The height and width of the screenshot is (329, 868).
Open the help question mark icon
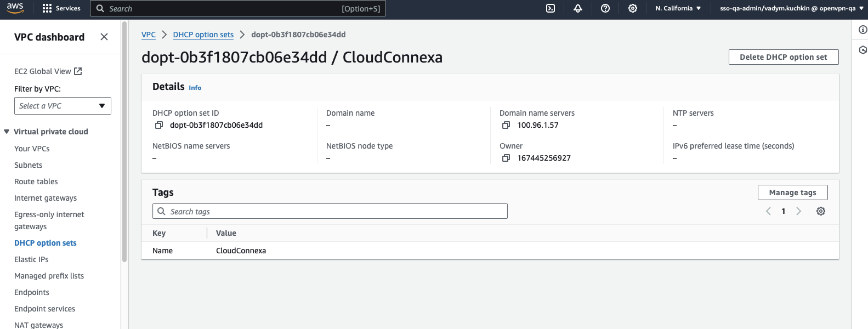605,8
